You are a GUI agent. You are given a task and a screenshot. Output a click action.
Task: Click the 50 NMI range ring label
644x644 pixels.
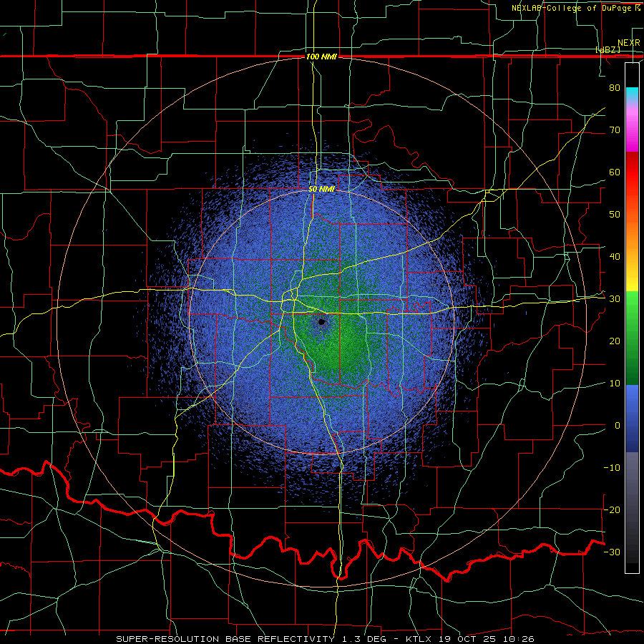321,189
